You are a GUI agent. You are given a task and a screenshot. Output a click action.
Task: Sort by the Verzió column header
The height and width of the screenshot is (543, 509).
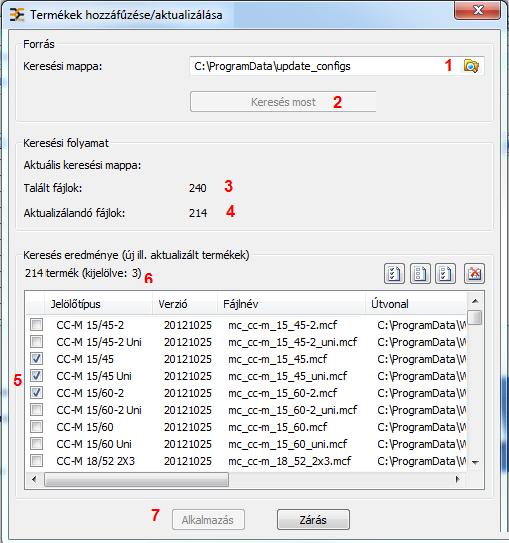pos(185,304)
